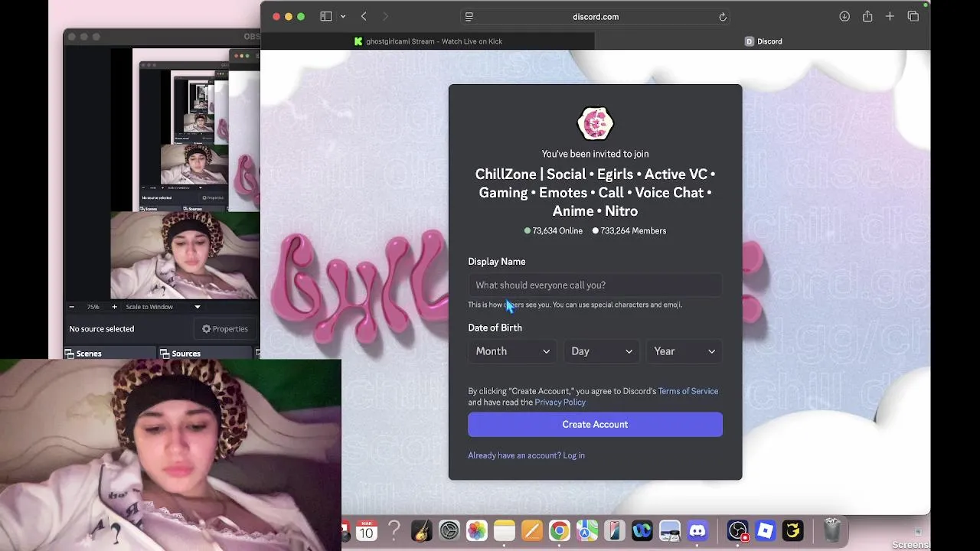Click the 73,634 Online count text
Viewport: 980px width, 551px height.
pos(557,230)
